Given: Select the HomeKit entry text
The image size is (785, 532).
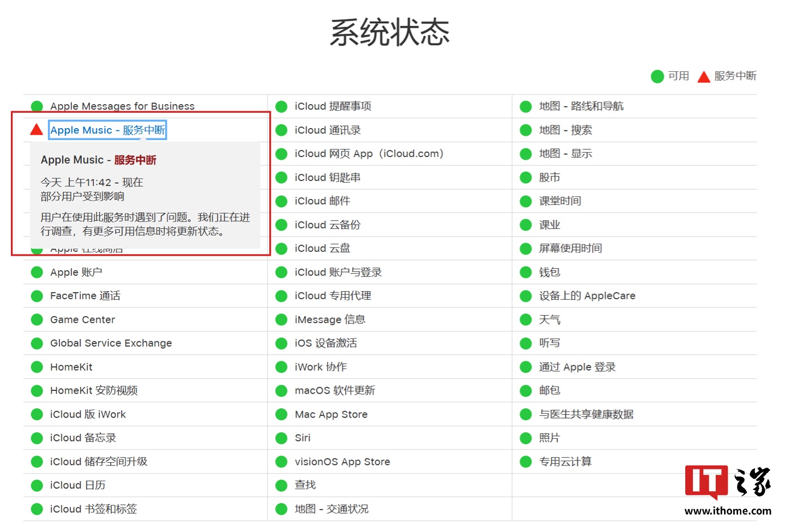Looking at the screenshot, I should 71,367.
